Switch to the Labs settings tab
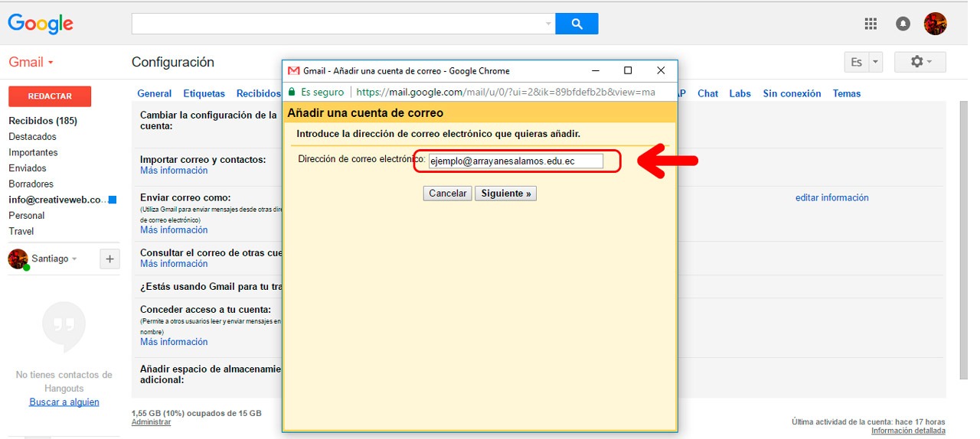The height and width of the screenshot is (439, 980). (x=740, y=93)
